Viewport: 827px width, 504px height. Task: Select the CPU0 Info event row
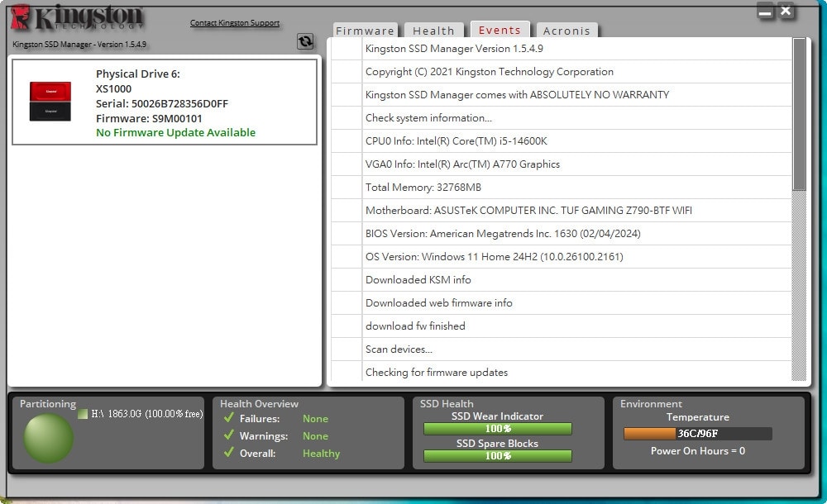click(x=562, y=140)
